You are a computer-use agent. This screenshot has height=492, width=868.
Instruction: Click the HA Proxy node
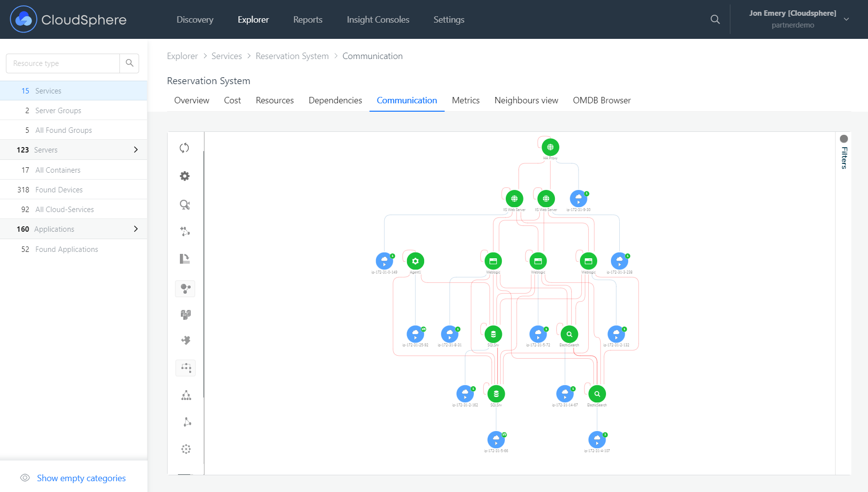(x=550, y=147)
